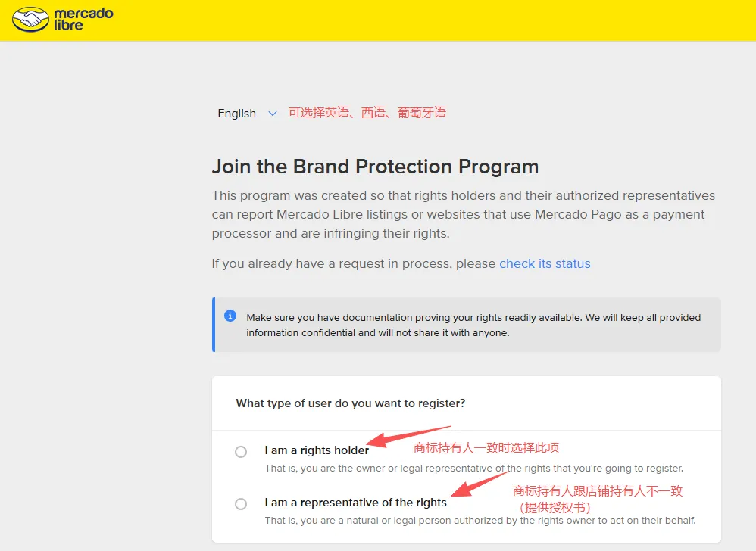This screenshot has width=756, height=551.
Task: Open the 'check its status' link
Action: 545,263
